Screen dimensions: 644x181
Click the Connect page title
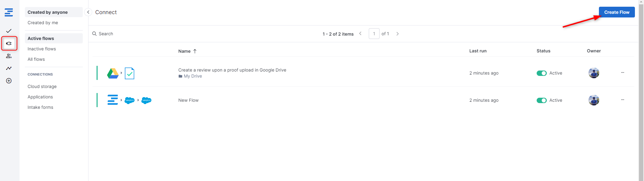tap(106, 12)
